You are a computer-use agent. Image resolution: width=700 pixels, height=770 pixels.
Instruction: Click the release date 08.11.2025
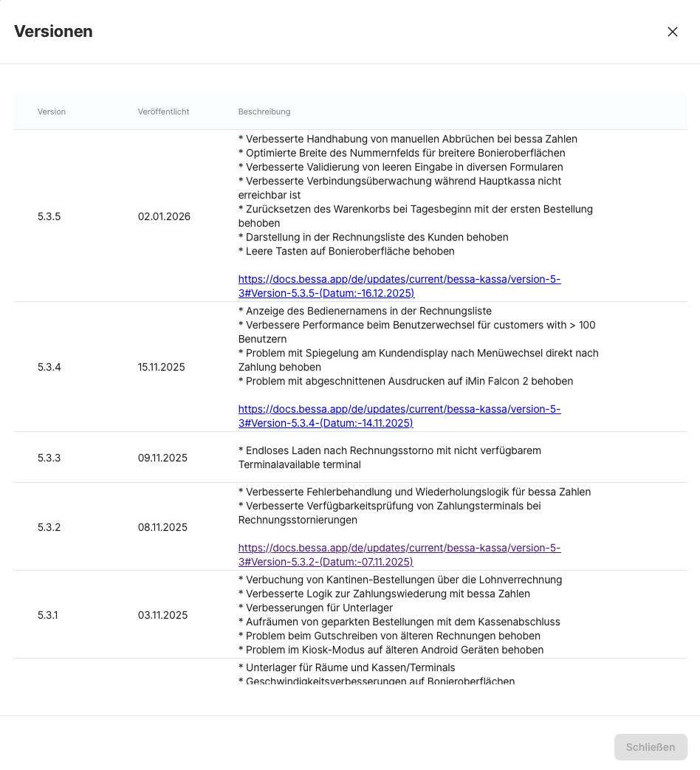(162, 527)
